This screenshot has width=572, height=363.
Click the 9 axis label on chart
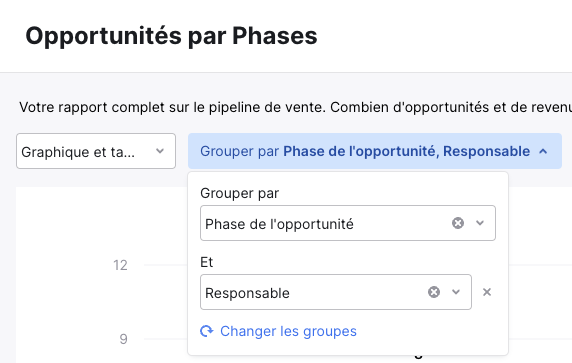[123, 339]
